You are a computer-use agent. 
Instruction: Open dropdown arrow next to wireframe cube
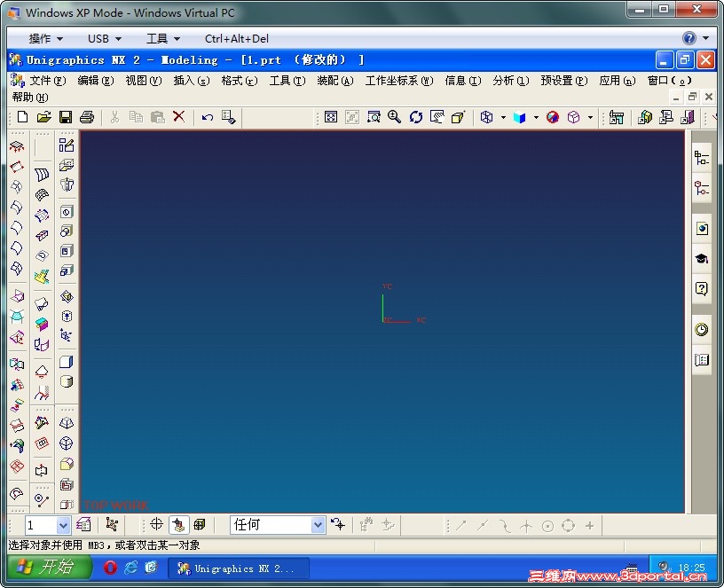click(591, 117)
